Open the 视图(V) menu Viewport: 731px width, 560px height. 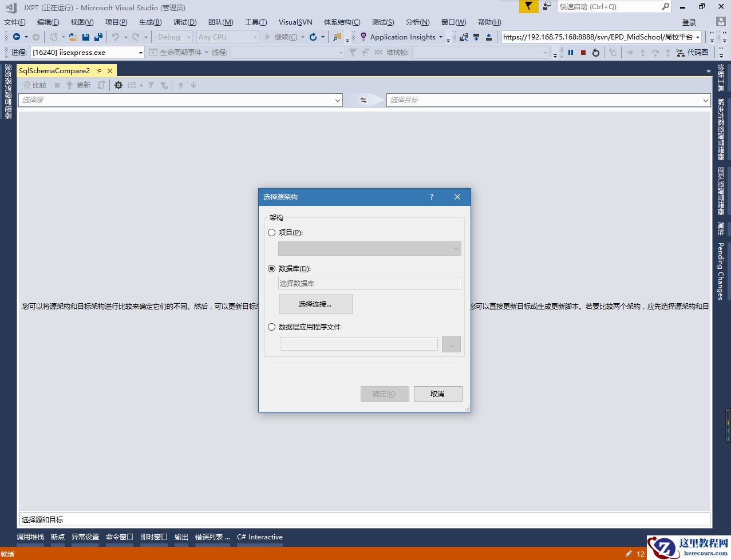82,22
